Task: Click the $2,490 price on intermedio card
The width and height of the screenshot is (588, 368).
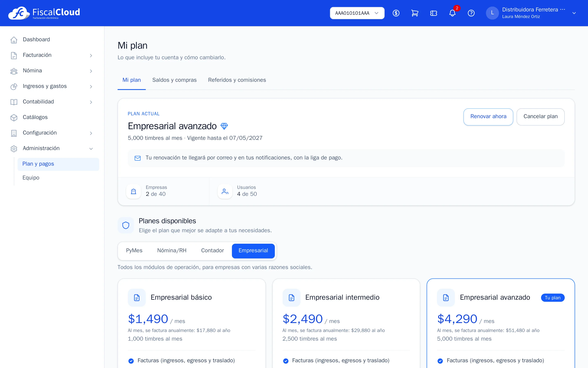Action: coord(303,319)
